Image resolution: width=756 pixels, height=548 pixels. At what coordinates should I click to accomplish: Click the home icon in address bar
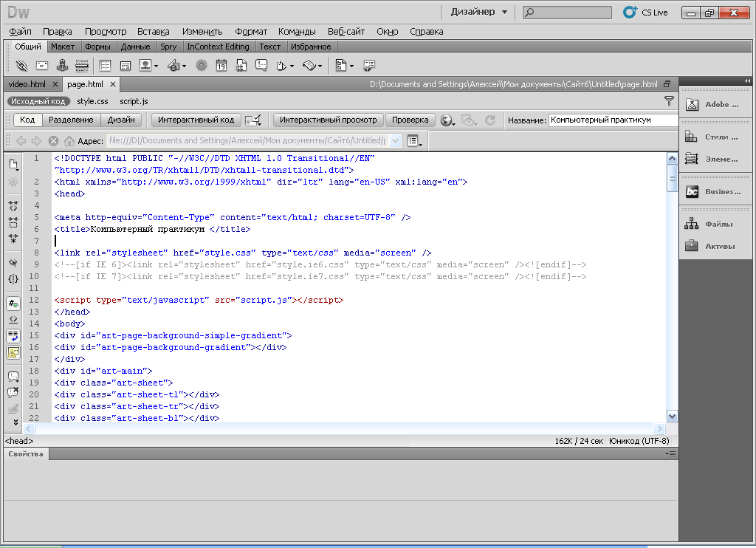tap(69, 141)
